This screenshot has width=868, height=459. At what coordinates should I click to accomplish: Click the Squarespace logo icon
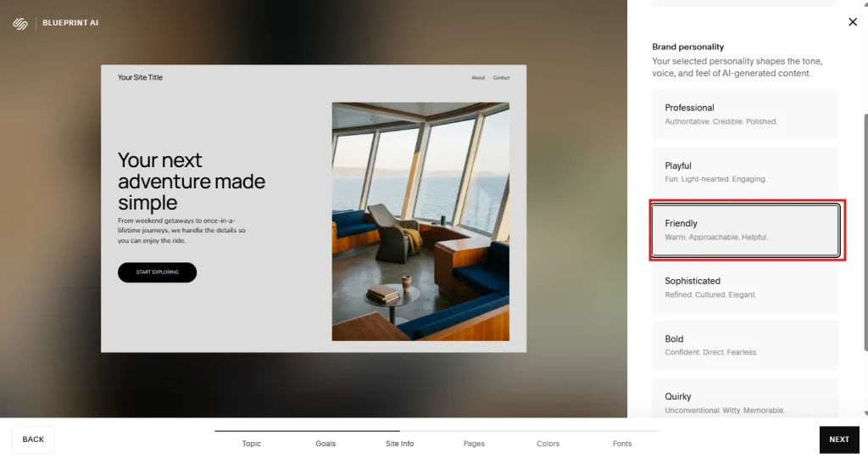[x=20, y=23]
